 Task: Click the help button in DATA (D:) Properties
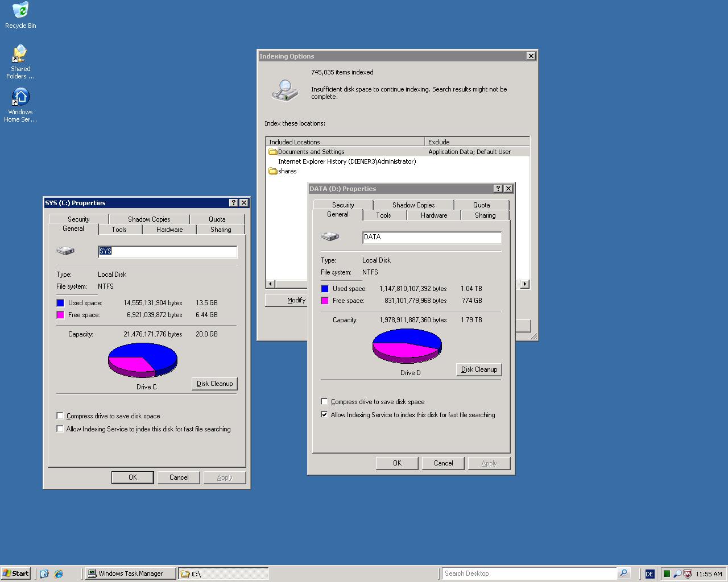coord(498,189)
